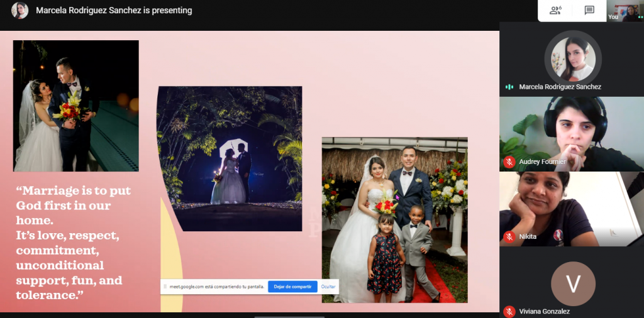
Task: Click the Nikita name label
Action: pyautogui.click(x=528, y=237)
